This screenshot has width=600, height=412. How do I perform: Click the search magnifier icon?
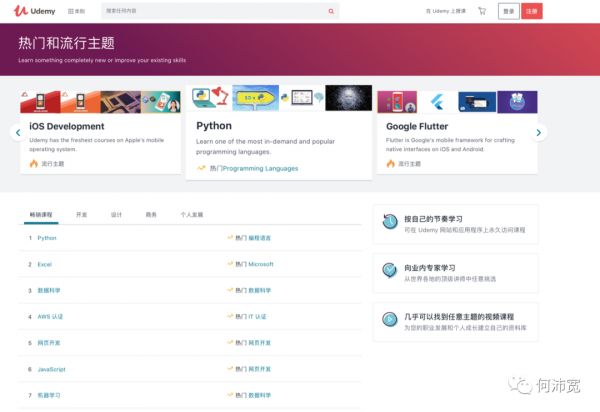[x=331, y=12]
